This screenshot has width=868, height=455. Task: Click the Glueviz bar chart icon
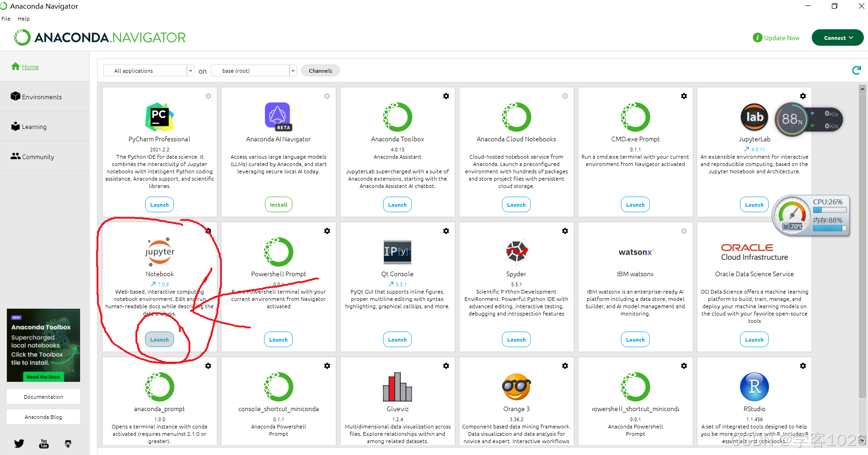coord(397,387)
